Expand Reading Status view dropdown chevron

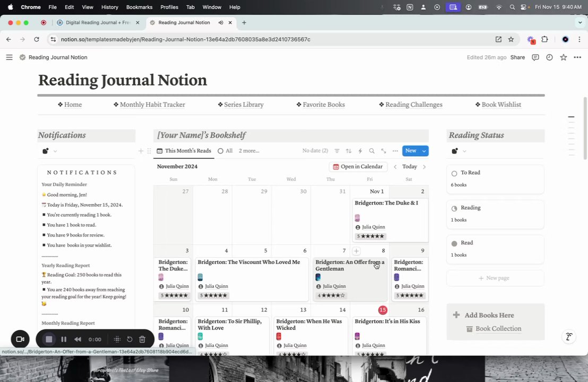pos(464,151)
